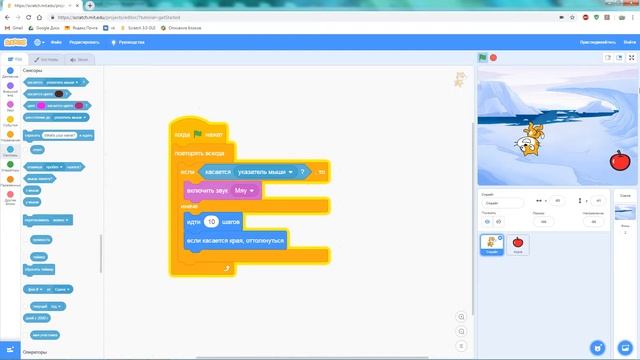Tick the checkbox beside the answer reporter block

tap(26, 150)
